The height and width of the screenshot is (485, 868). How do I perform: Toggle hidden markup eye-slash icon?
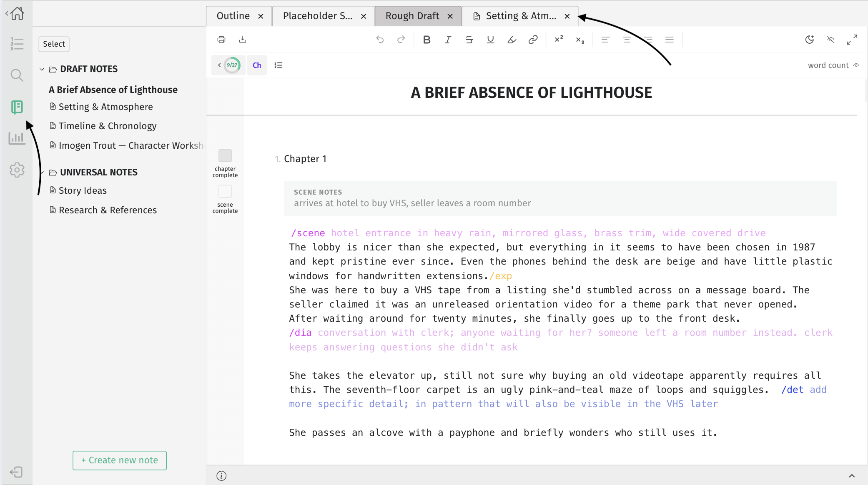tap(831, 40)
